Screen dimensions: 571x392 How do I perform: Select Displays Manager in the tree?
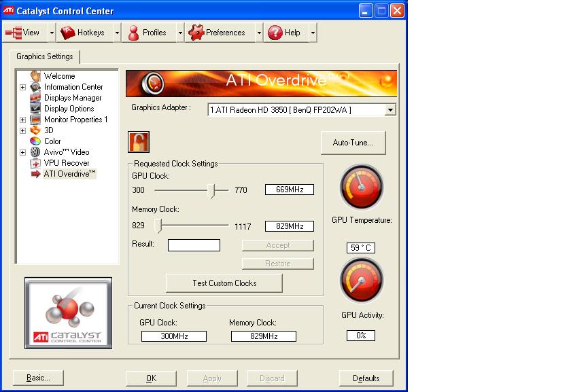pos(73,98)
